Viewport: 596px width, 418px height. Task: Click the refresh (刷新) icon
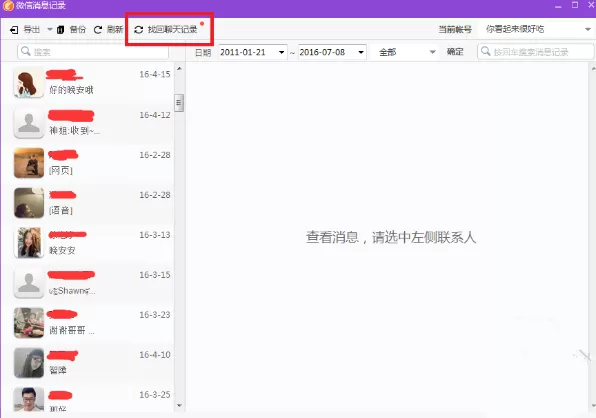(x=98, y=30)
